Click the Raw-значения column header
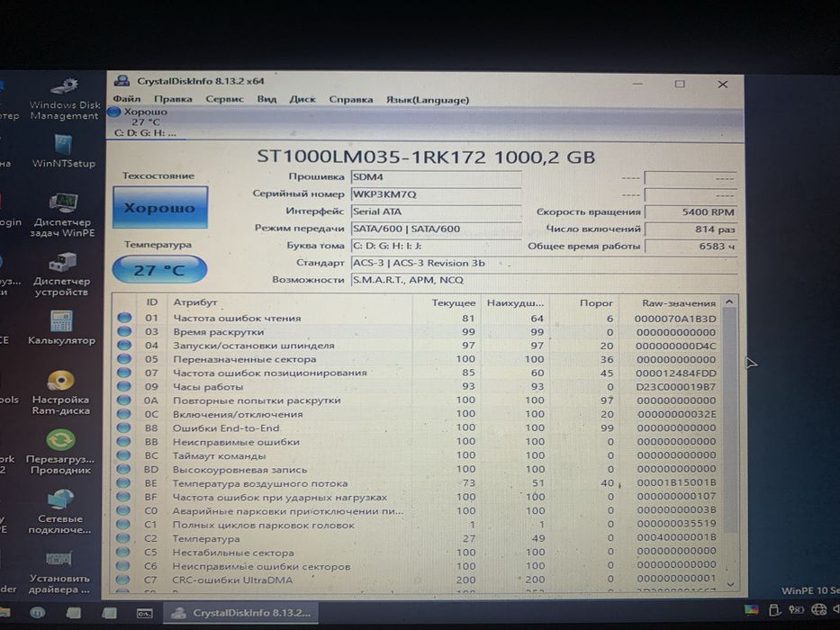 [678, 303]
